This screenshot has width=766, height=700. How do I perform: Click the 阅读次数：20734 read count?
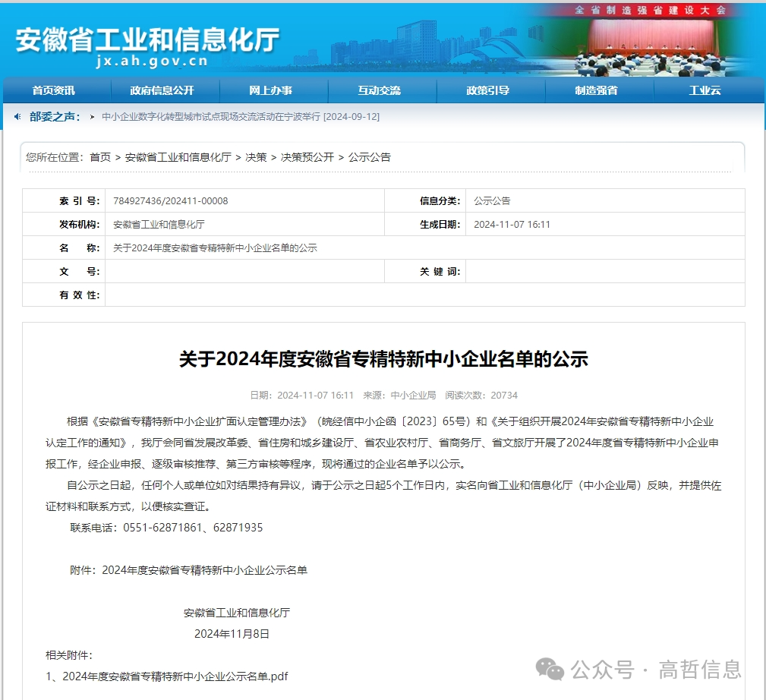pos(481,396)
